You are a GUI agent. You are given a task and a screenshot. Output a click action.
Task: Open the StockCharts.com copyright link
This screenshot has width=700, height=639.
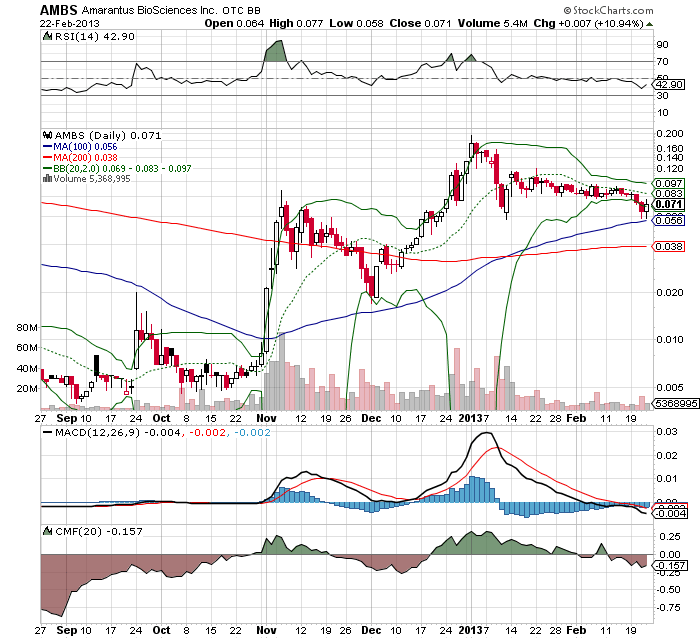pos(608,10)
